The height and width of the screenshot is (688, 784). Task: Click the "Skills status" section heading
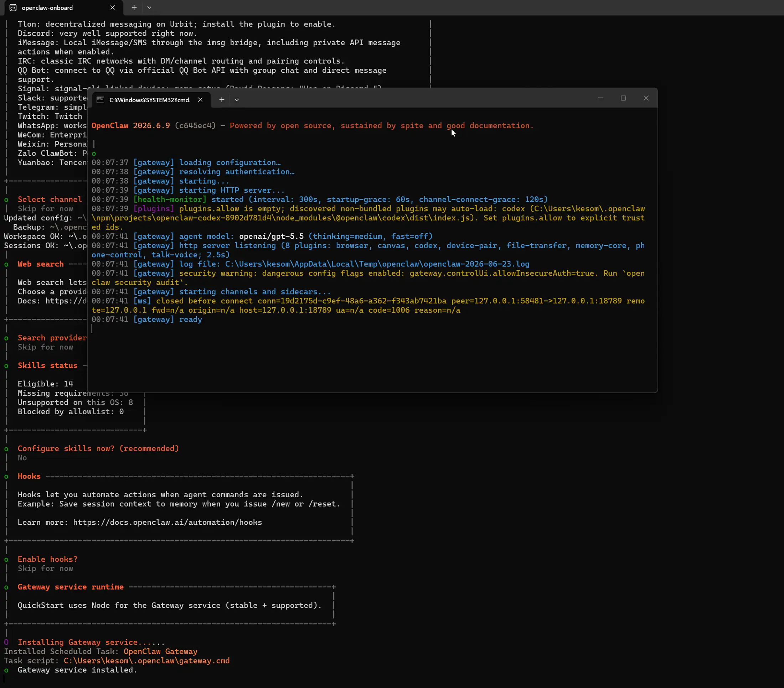tap(47, 365)
